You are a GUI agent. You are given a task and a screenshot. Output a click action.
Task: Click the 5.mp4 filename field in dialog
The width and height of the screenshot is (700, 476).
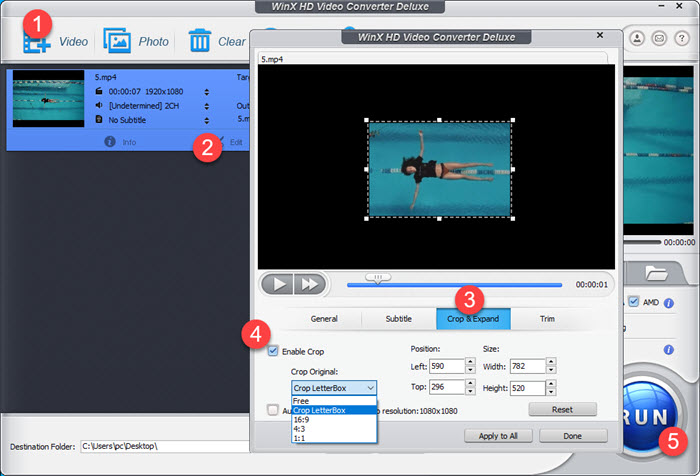click(433, 59)
